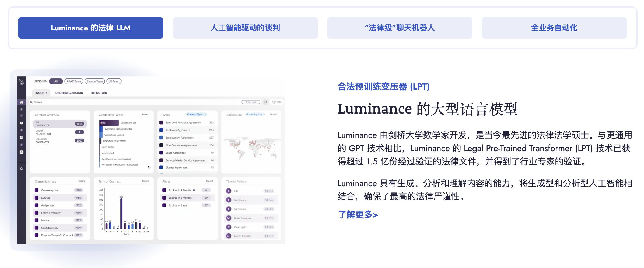Click the Purpose/Scope Of Contract row

[x=60, y=235]
